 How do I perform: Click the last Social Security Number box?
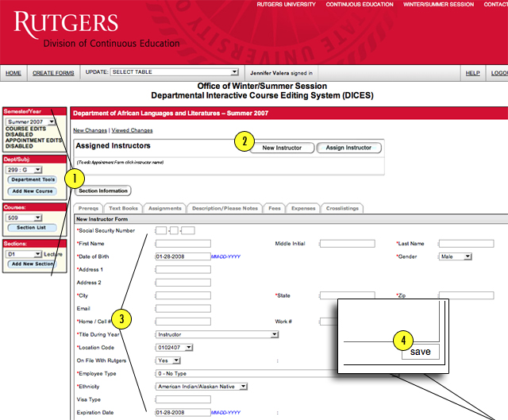click(188, 231)
